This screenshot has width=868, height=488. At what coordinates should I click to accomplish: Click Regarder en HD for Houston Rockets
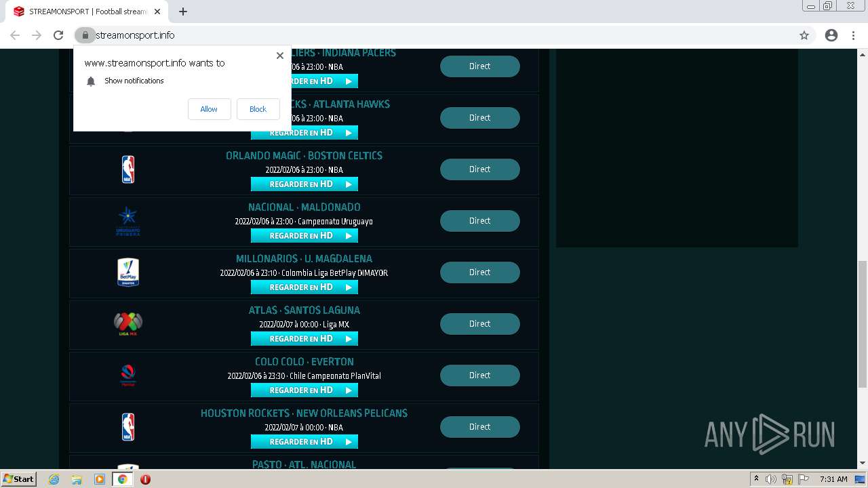[304, 442]
